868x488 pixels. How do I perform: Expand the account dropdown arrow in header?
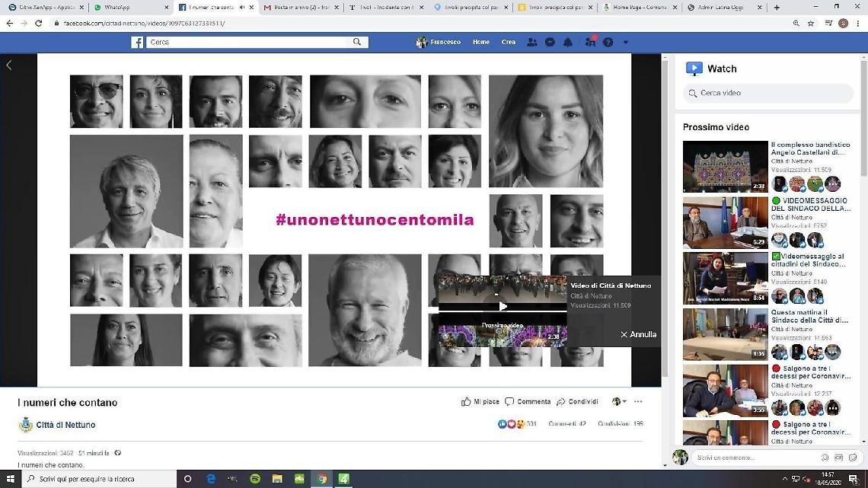pyautogui.click(x=625, y=43)
